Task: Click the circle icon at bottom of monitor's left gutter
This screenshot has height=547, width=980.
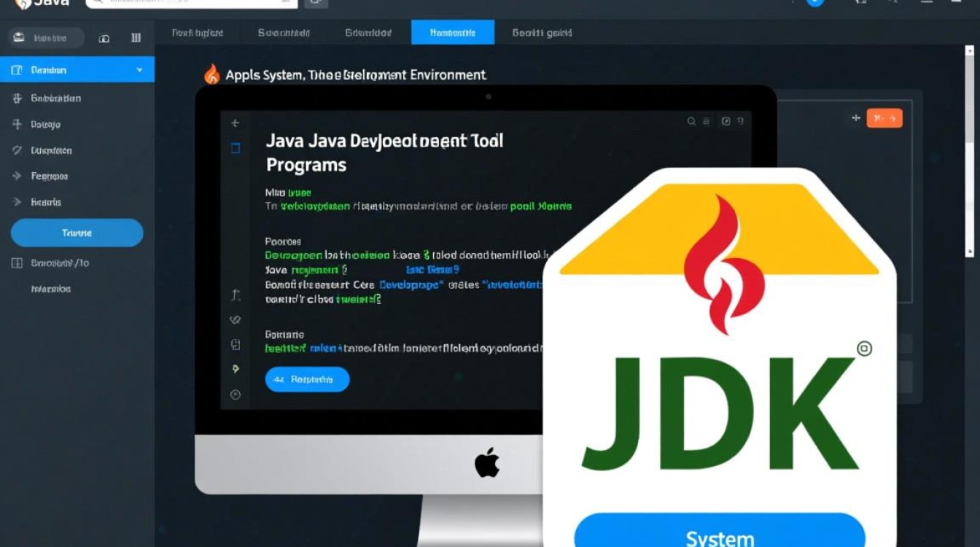Action: point(235,395)
